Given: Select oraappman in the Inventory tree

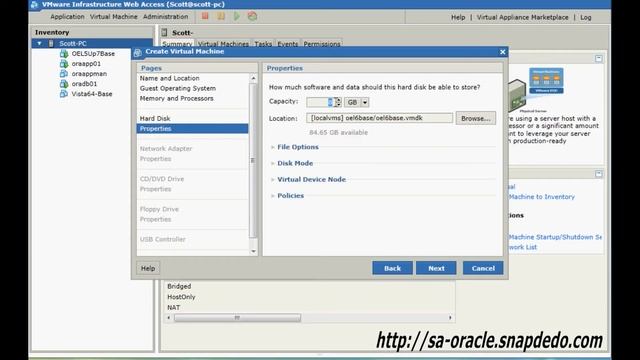Looking at the screenshot, I should pyautogui.click(x=89, y=74).
